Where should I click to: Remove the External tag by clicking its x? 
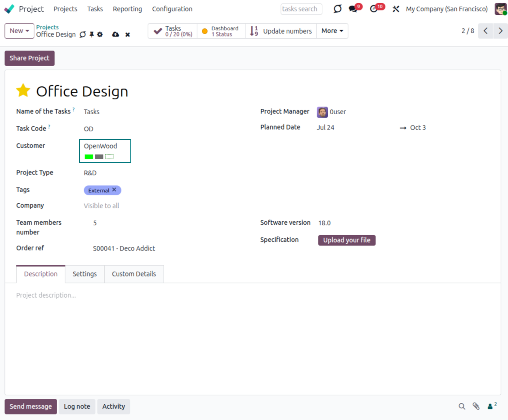114,190
